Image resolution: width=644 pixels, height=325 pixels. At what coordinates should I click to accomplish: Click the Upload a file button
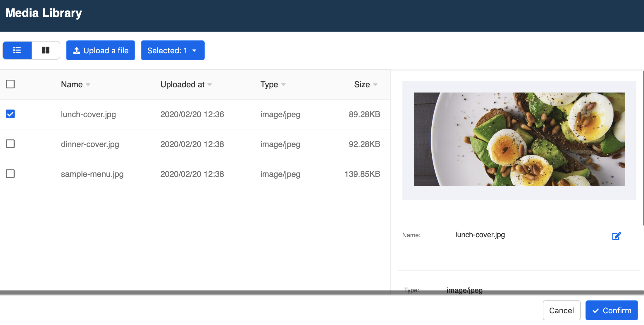(x=100, y=50)
